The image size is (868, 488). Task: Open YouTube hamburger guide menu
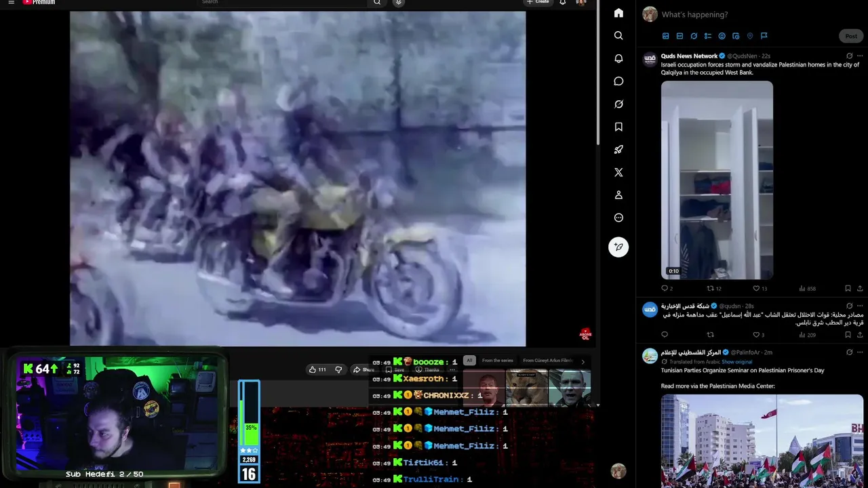(x=11, y=2)
